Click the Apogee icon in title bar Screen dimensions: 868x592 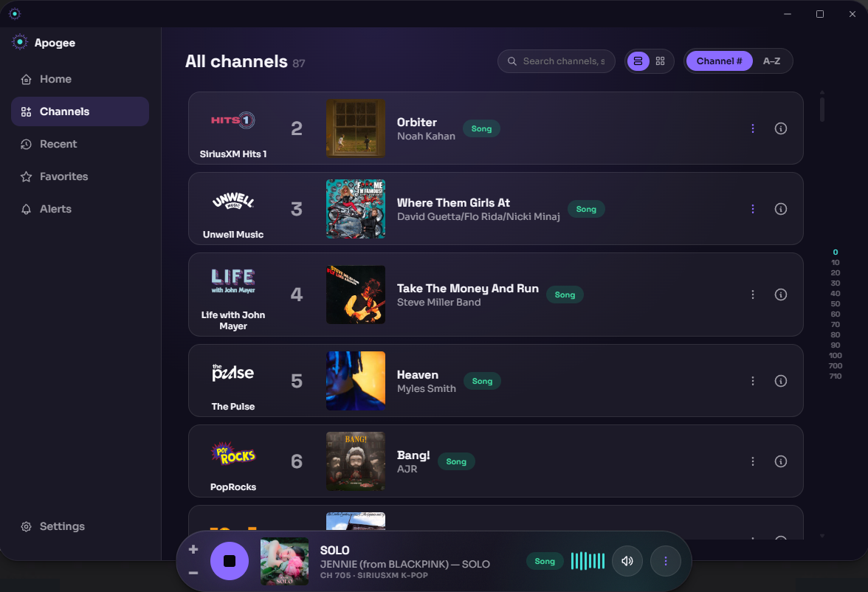(x=15, y=13)
